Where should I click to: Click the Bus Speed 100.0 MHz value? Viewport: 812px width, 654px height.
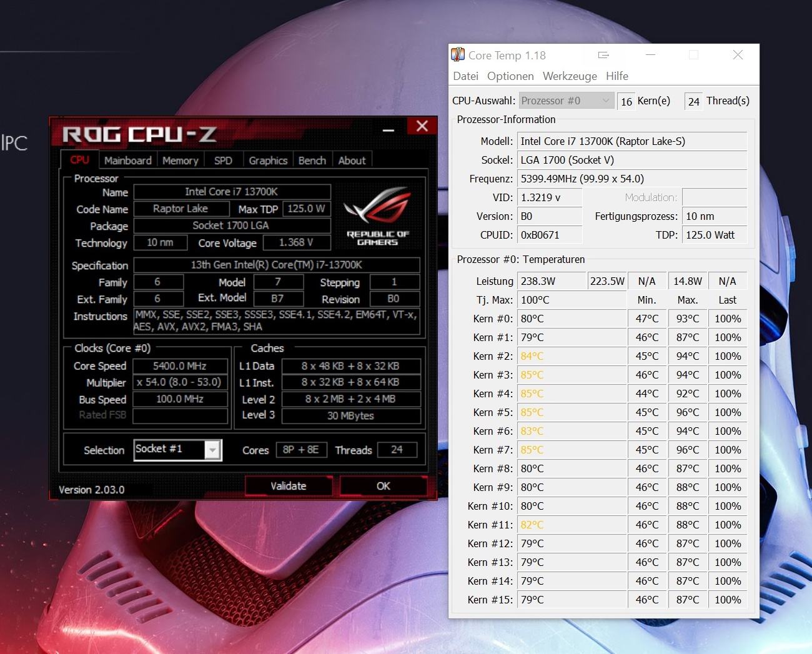pos(180,399)
